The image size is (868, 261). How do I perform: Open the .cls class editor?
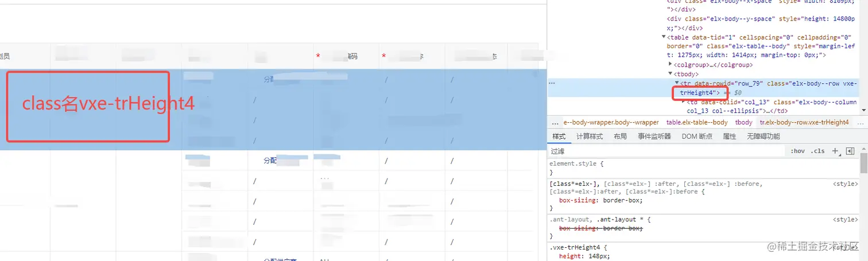[x=817, y=151]
